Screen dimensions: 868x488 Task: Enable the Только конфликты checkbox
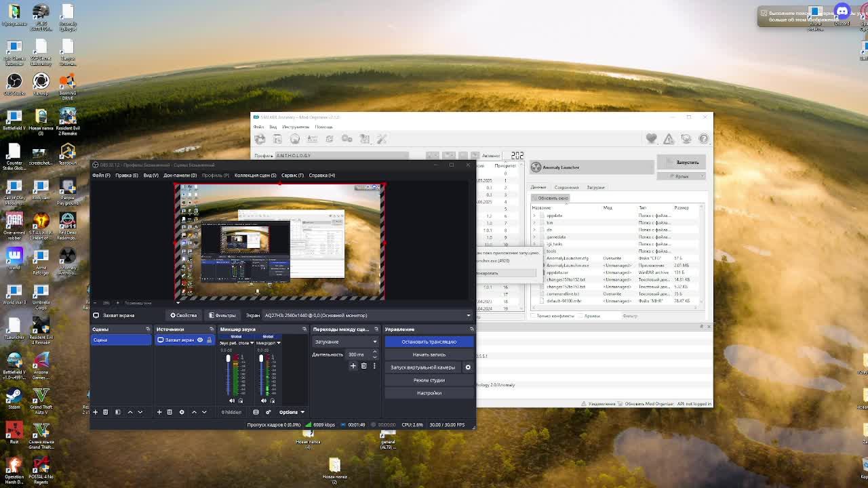(x=534, y=316)
